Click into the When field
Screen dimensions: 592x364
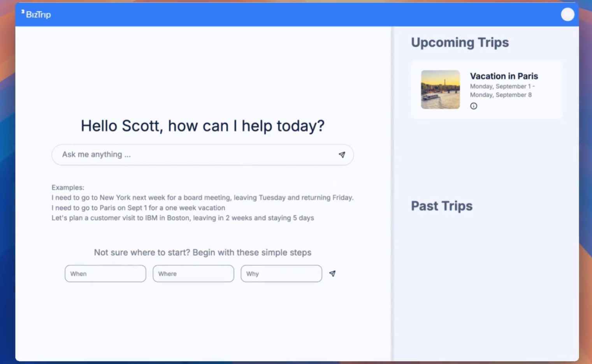(x=105, y=274)
